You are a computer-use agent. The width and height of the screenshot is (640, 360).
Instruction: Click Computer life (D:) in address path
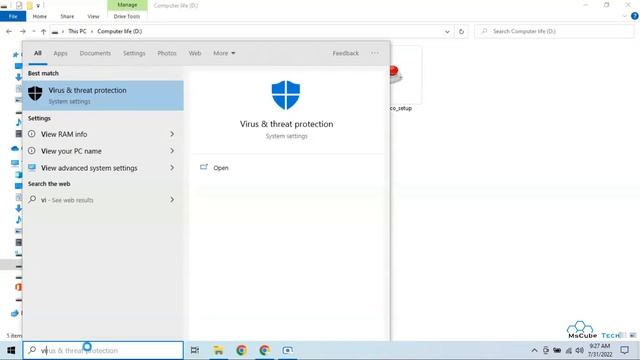[x=120, y=31]
